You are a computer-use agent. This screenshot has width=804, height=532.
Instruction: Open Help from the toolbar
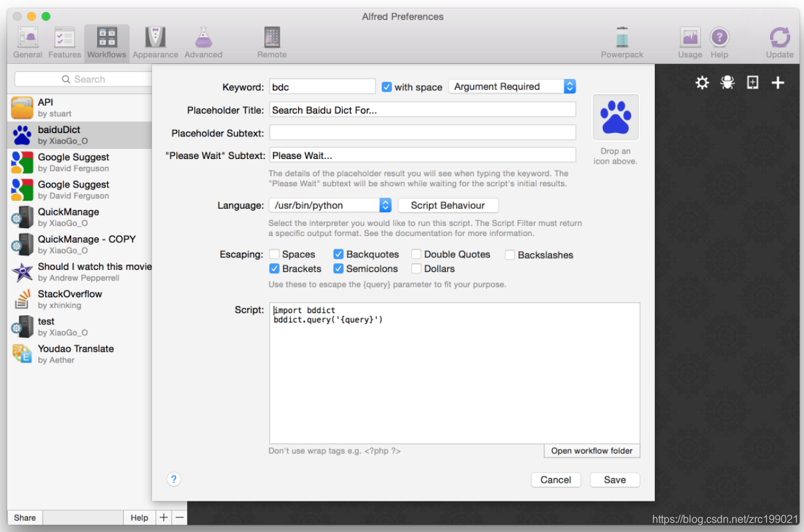click(719, 43)
